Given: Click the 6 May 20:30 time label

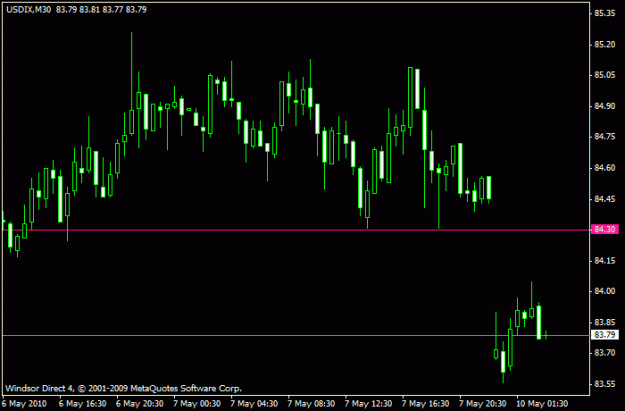Looking at the screenshot, I should tap(140, 403).
